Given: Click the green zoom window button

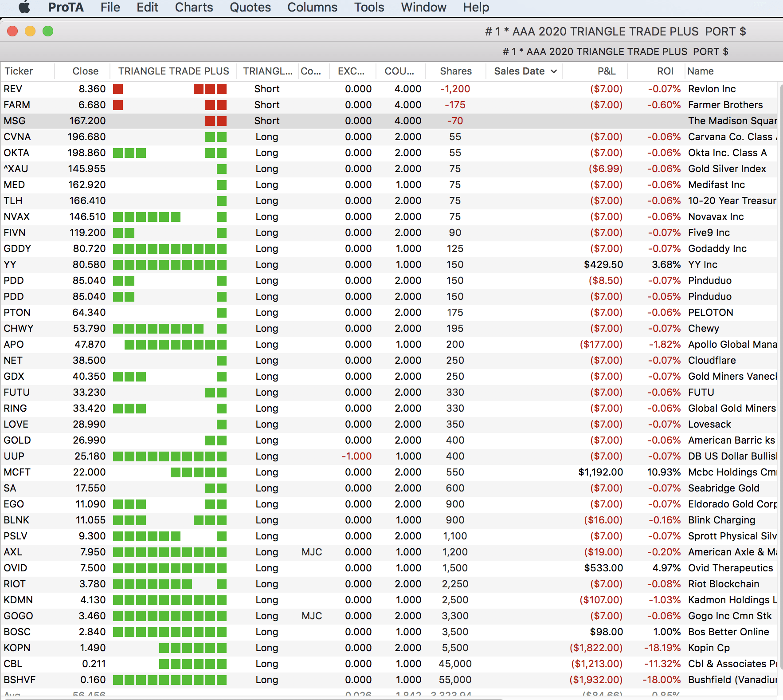Looking at the screenshot, I should pos(48,31).
